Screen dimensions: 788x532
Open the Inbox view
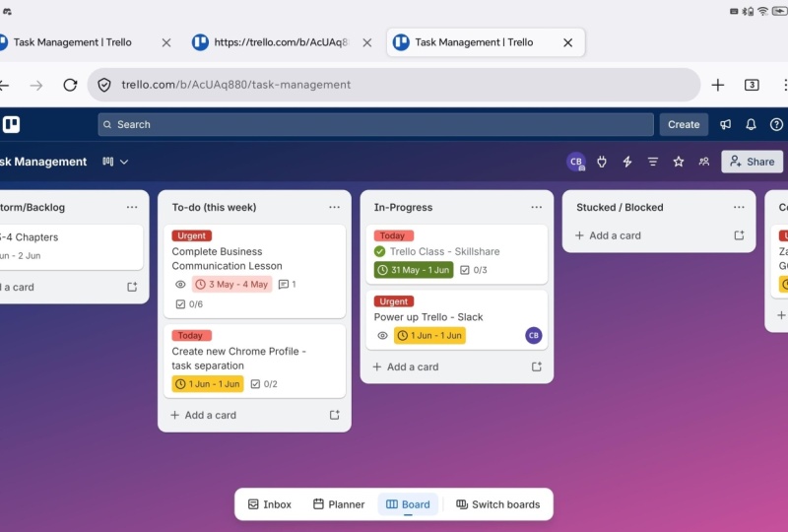270,504
